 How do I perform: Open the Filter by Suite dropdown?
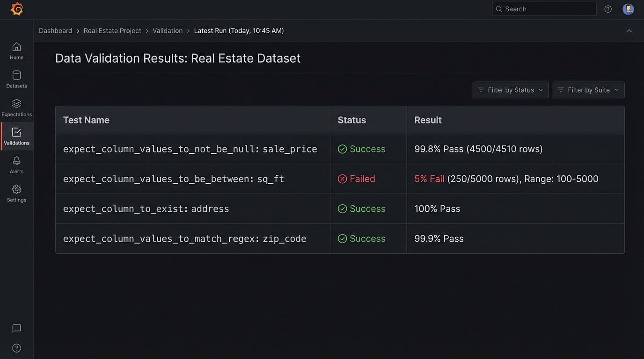(x=588, y=90)
